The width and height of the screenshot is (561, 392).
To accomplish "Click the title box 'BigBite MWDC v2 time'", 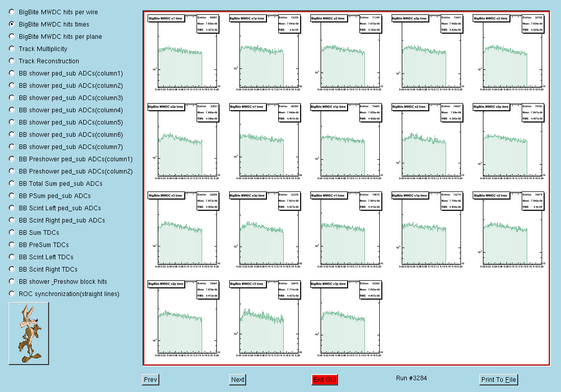I will click(492, 195).
